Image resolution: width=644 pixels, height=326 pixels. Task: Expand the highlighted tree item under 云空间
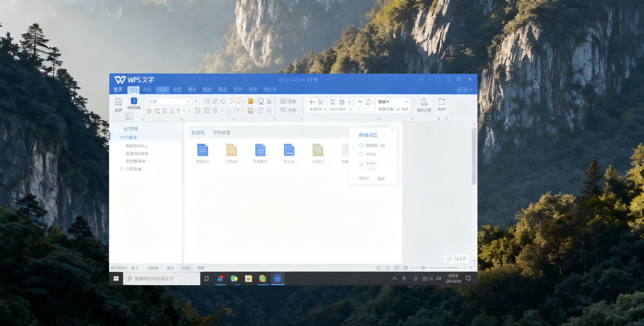click(122, 137)
